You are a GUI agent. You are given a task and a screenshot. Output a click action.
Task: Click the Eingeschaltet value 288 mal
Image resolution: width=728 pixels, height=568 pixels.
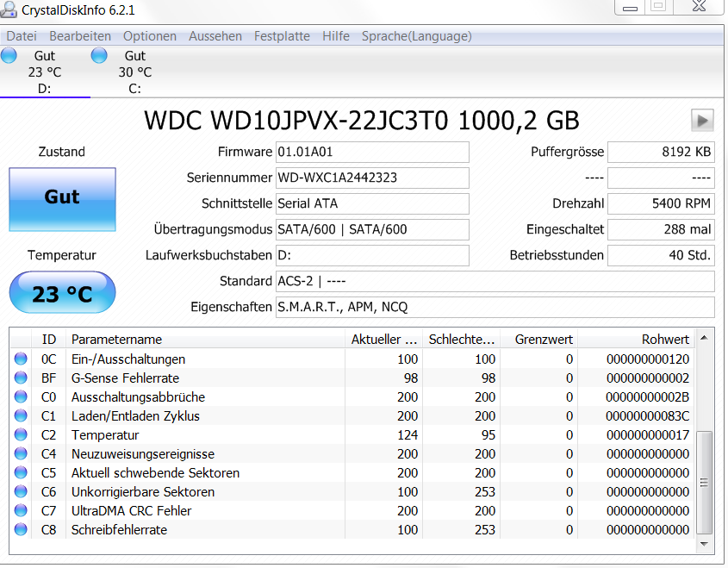point(661,229)
